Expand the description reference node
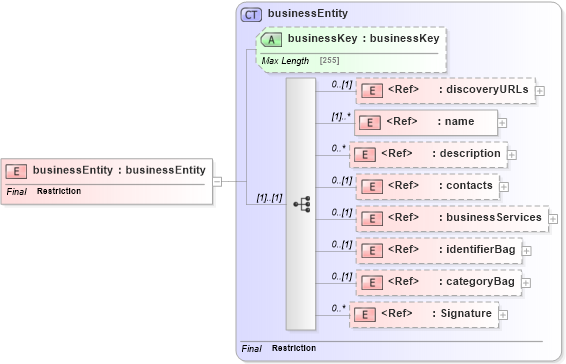Image resolution: width=566 pixels, height=364 pixels. tap(512, 155)
